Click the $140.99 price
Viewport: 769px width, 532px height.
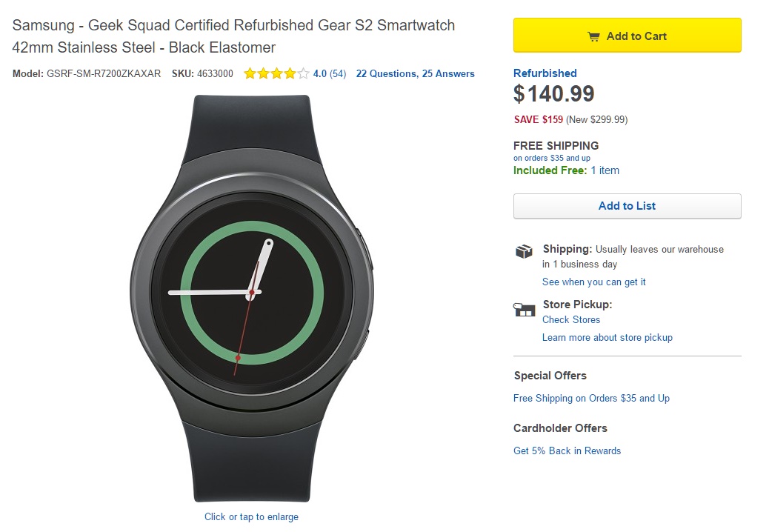[x=553, y=94]
